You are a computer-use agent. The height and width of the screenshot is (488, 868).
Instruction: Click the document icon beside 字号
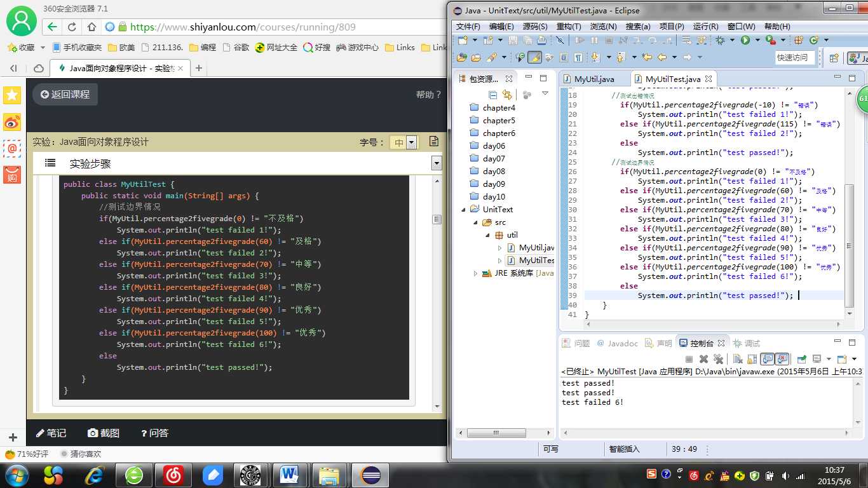pos(434,141)
